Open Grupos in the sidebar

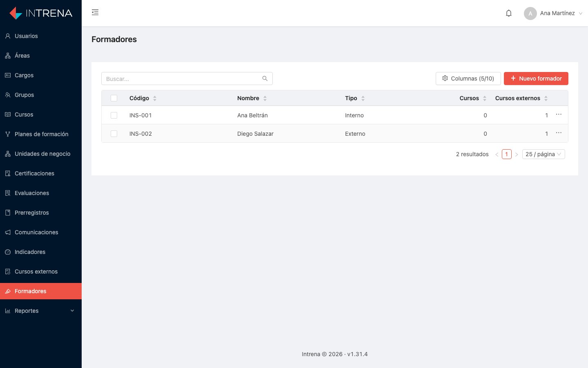41,95
